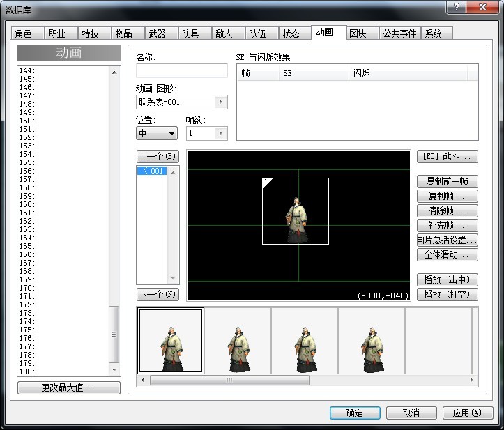Click the 帧 column header
Screen dimensions: 504x430
click(258, 73)
